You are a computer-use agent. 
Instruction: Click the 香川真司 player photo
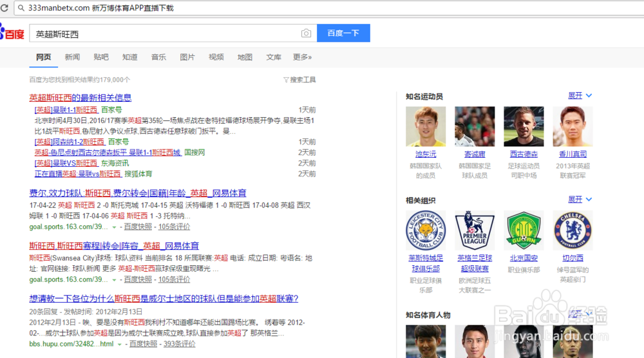573,126
